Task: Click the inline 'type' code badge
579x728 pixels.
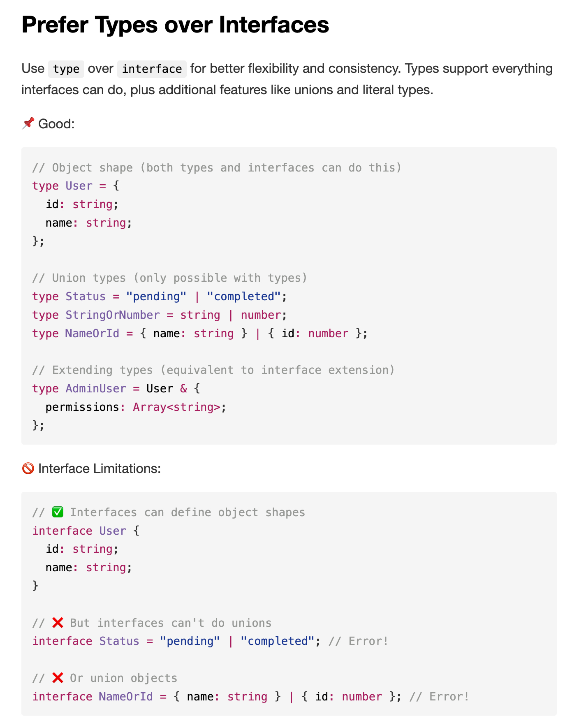Action: click(66, 69)
